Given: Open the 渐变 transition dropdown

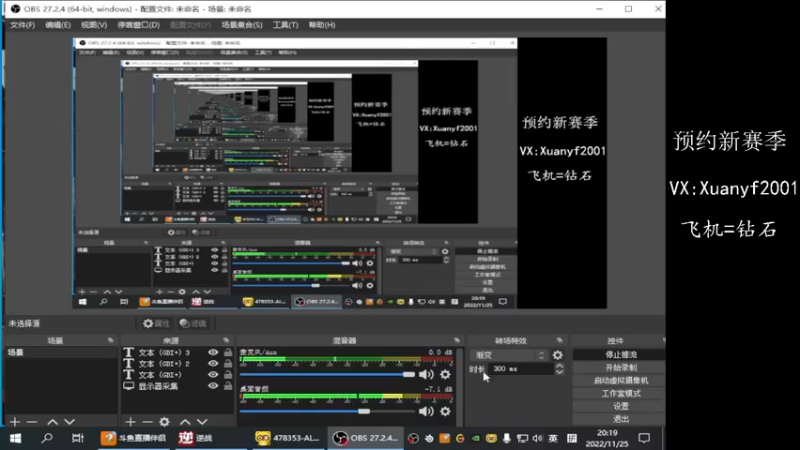Looking at the screenshot, I should [x=509, y=355].
